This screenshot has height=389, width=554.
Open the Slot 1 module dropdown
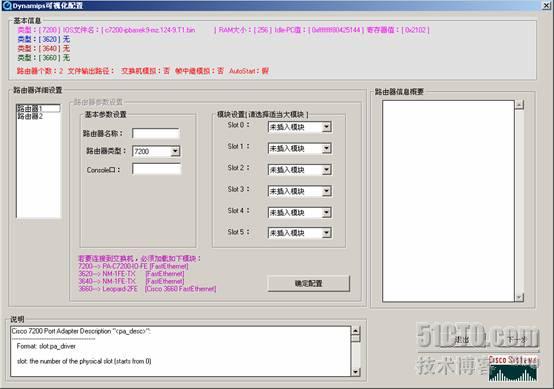299,148
